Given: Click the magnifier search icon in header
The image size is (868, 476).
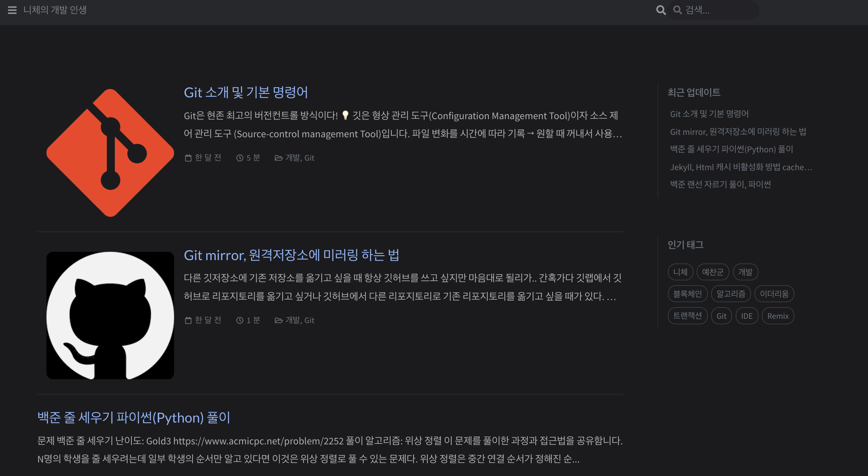Looking at the screenshot, I should (661, 10).
